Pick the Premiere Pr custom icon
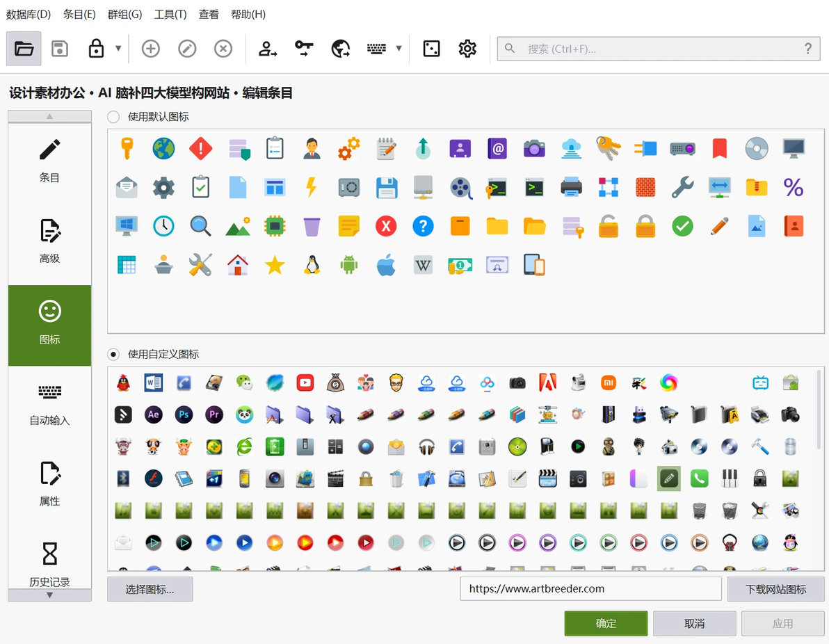 pos(214,414)
